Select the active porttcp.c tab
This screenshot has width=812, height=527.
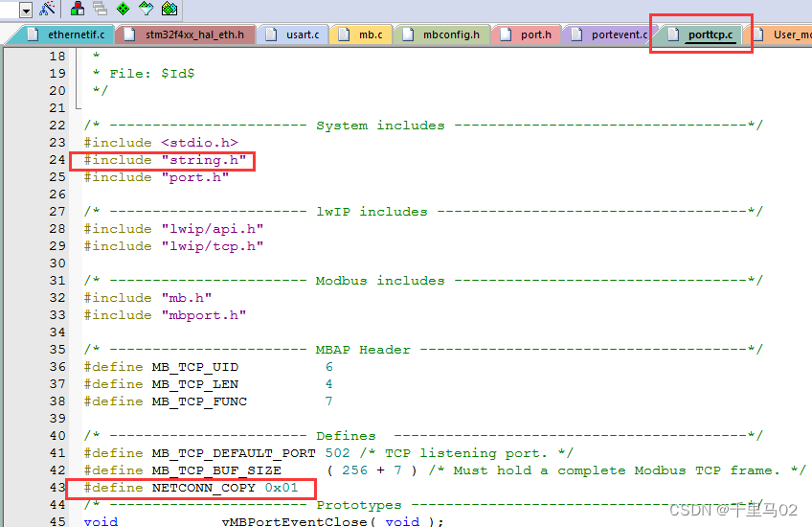coord(703,34)
